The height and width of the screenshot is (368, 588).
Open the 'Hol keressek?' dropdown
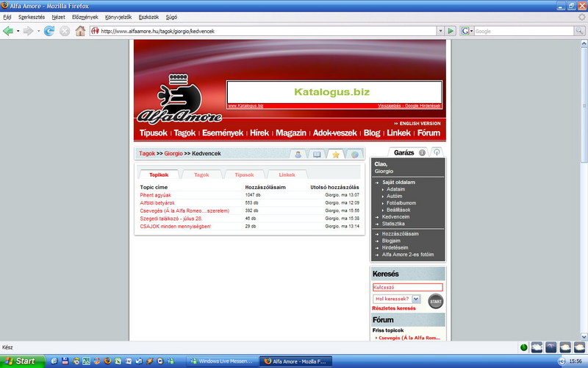tap(397, 299)
